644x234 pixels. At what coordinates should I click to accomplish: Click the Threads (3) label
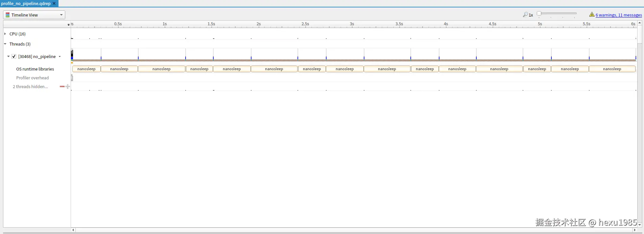coord(20,44)
